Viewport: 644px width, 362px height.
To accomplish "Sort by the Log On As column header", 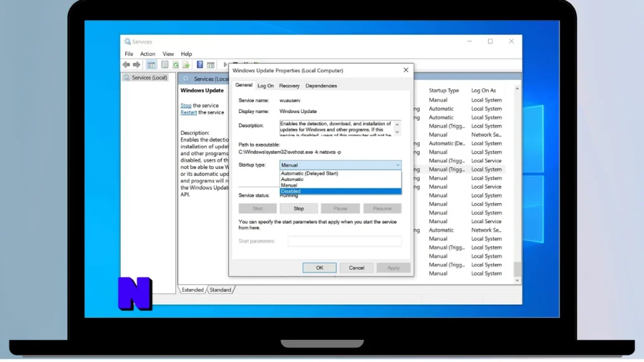I will 484,90.
